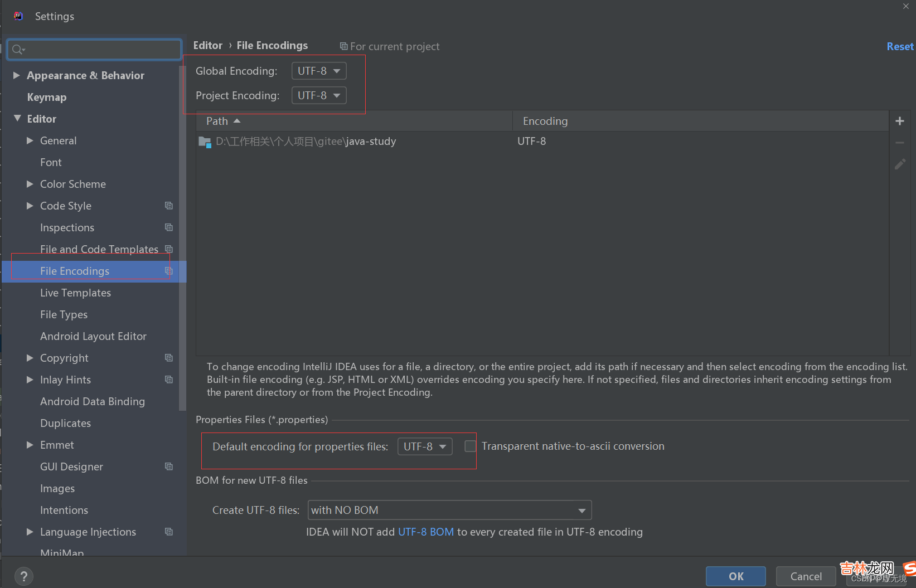Image resolution: width=916 pixels, height=588 pixels.
Task: Select Android Data Binding item
Action: 93,401
